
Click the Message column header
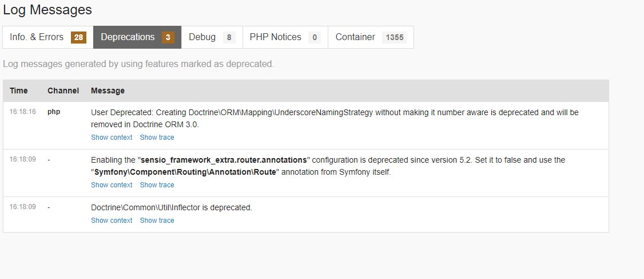108,91
